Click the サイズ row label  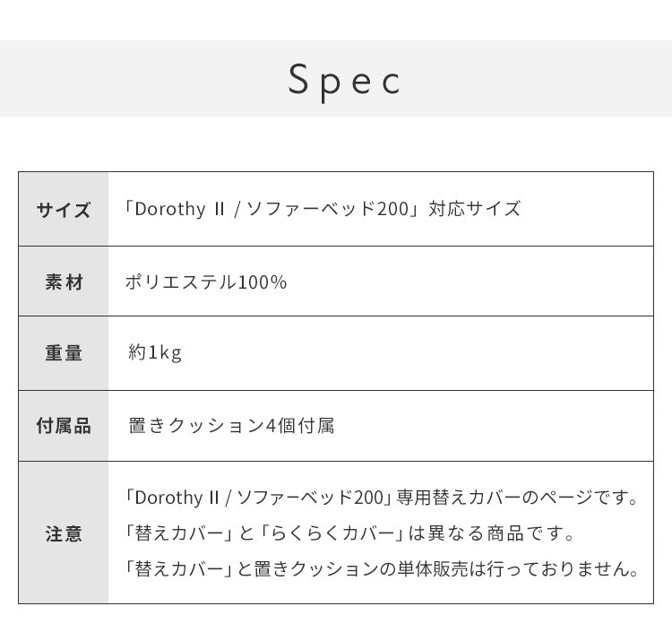[x=64, y=210]
